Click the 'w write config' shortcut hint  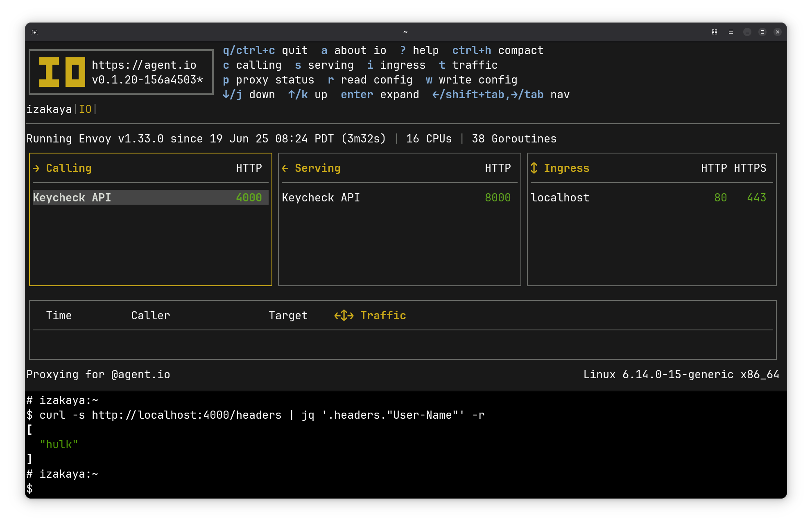(472, 80)
